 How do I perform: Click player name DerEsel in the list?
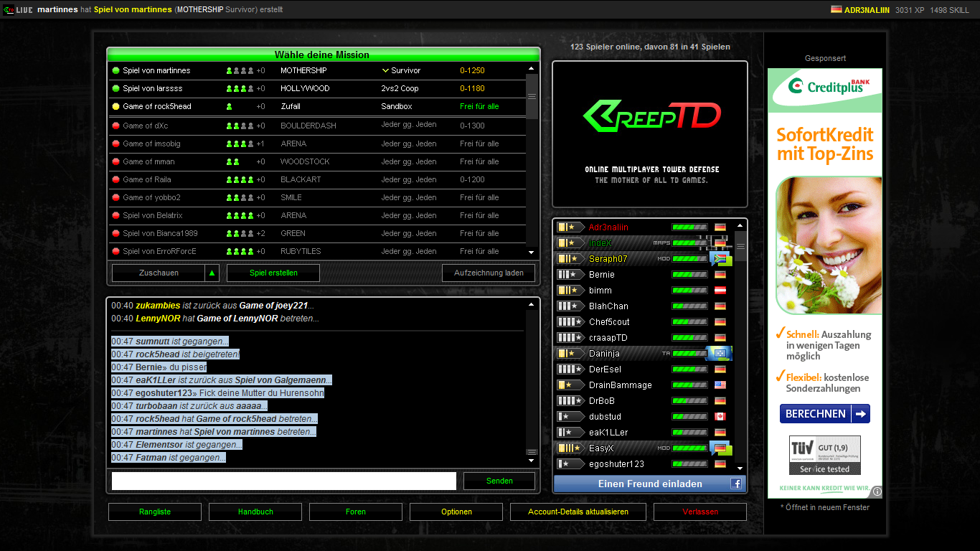click(x=605, y=369)
